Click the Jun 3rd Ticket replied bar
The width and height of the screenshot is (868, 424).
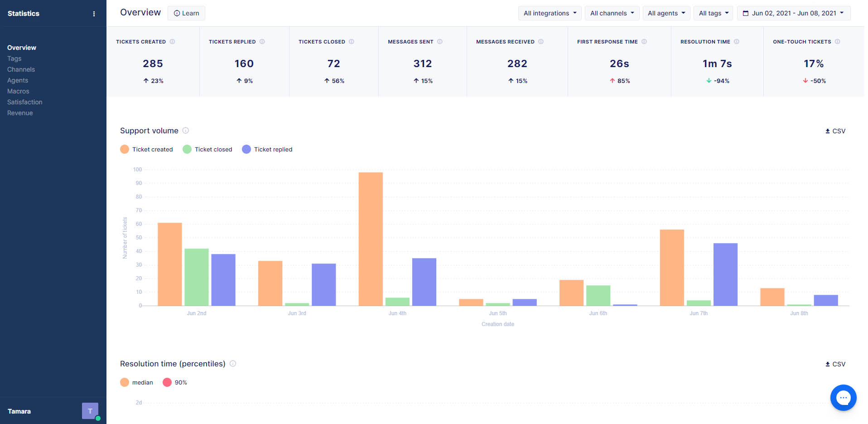[324, 284]
